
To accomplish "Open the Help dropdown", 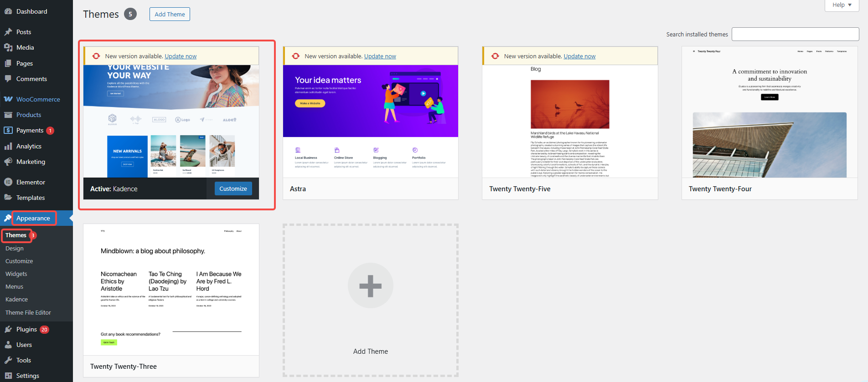I will (842, 5).
